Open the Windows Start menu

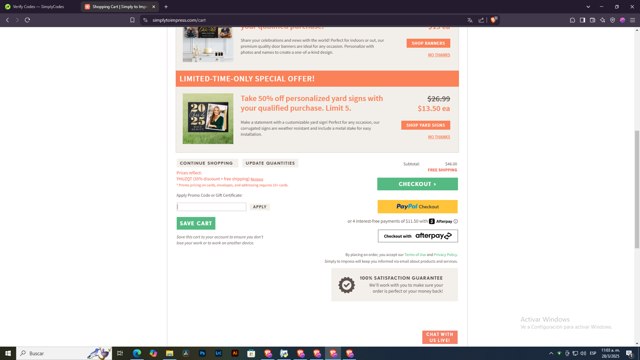click(x=8, y=353)
